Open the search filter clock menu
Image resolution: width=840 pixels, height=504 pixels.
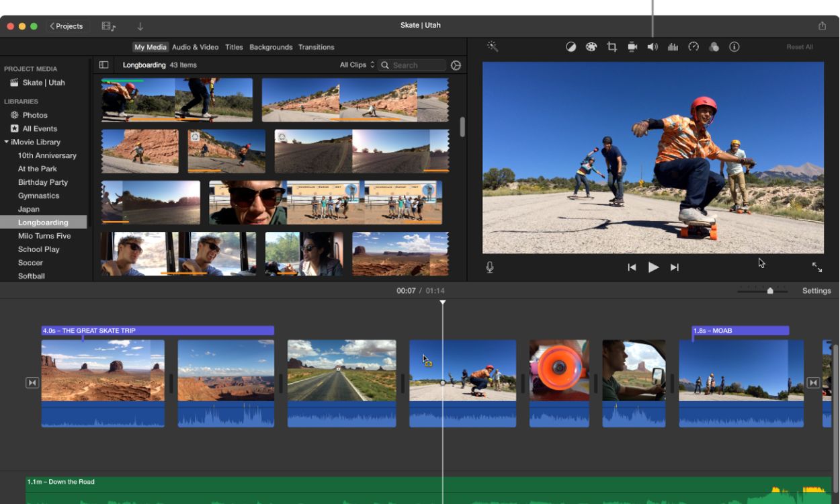coord(456,65)
